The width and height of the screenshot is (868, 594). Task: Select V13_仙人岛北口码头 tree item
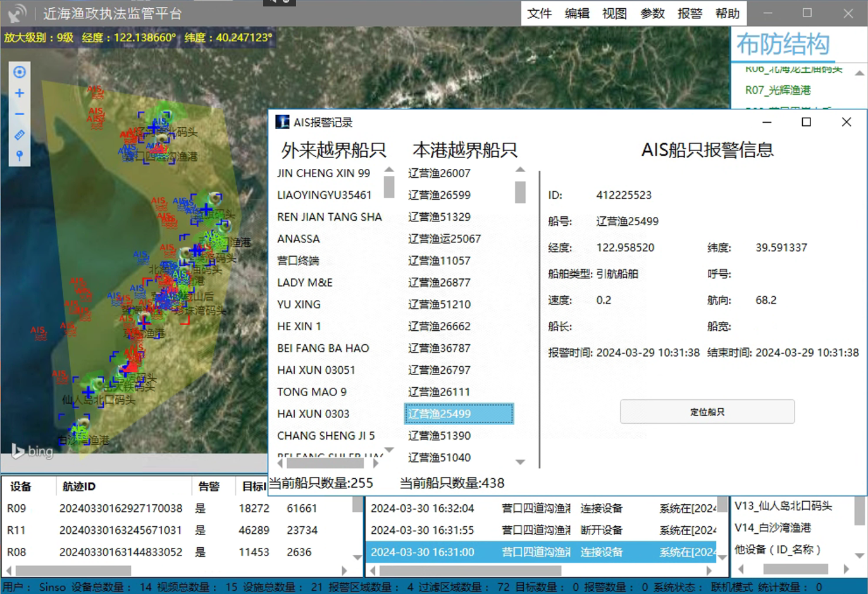coord(783,506)
